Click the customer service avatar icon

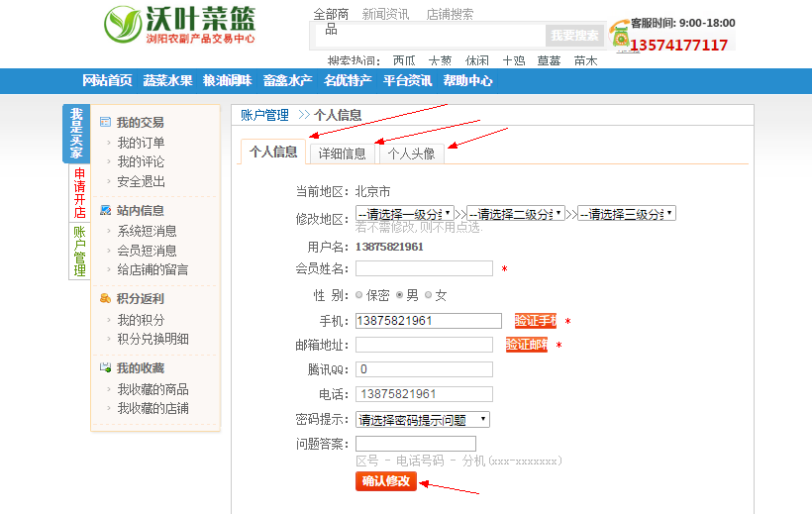click(620, 35)
